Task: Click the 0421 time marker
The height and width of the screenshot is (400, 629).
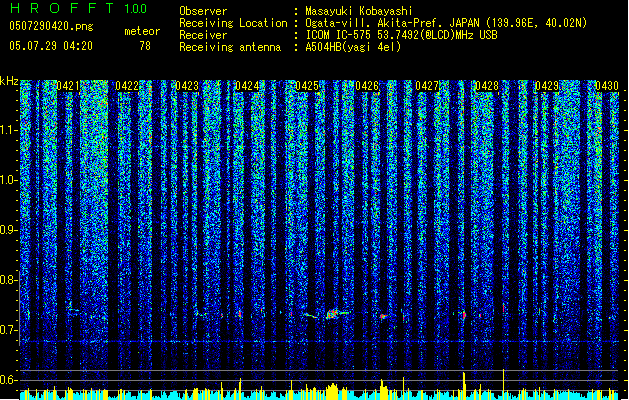Action: pos(68,86)
